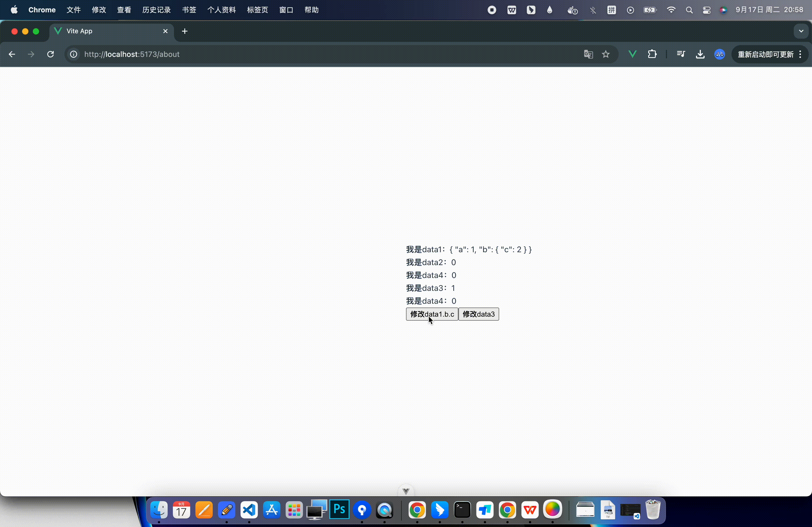Click the 修改data3 button
Screen dimensions: 812x527
(479, 314)
